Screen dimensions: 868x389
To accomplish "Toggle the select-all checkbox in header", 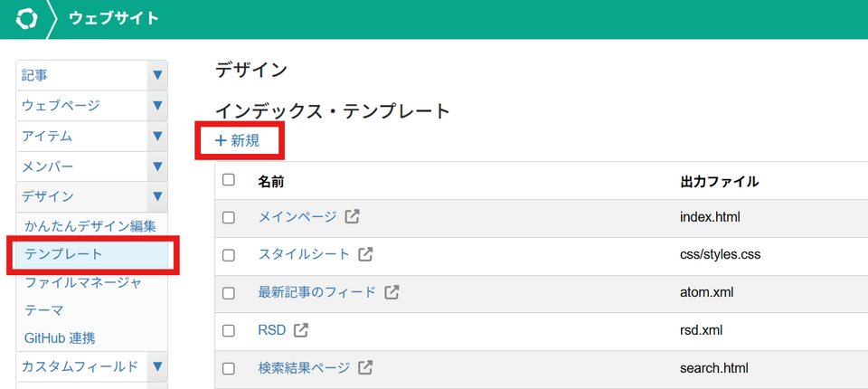I will pyautogui.click(x=229, y=180).
